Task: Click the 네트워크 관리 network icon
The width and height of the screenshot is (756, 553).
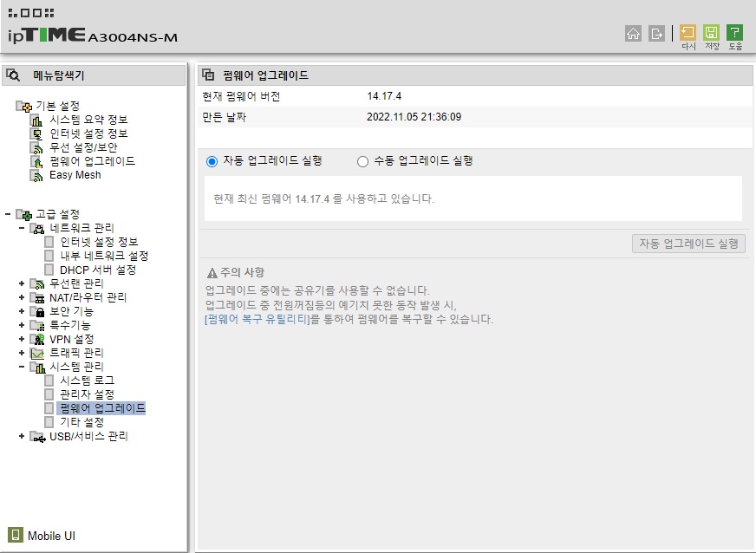Action: point(37,229)
